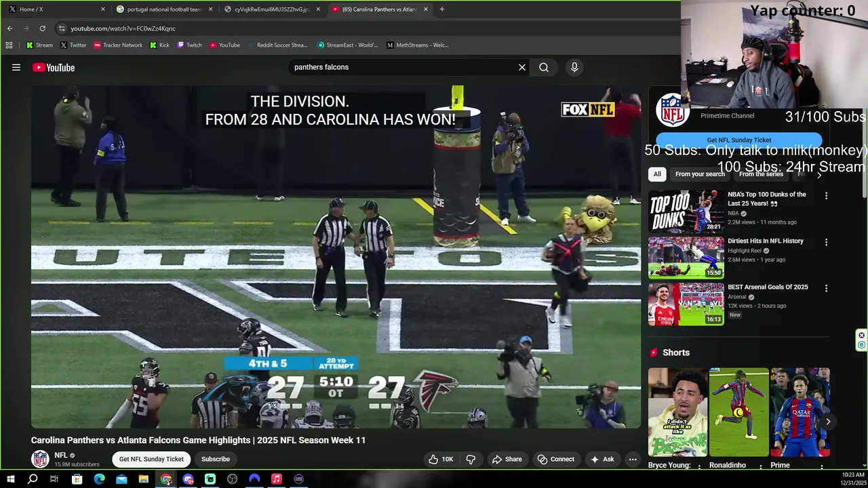This screenshot has width=868, height=488.
Task: Open the Twitter bookmark
Action: click(73, 45)
